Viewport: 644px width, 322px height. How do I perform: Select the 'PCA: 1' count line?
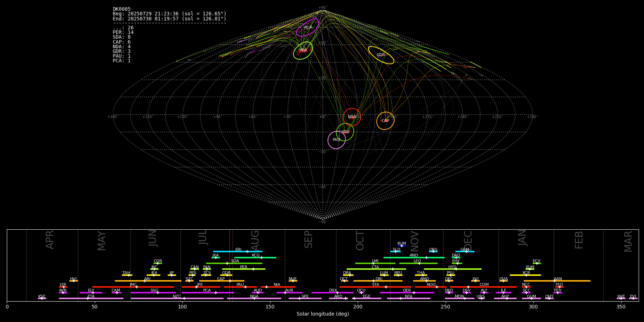122,61
